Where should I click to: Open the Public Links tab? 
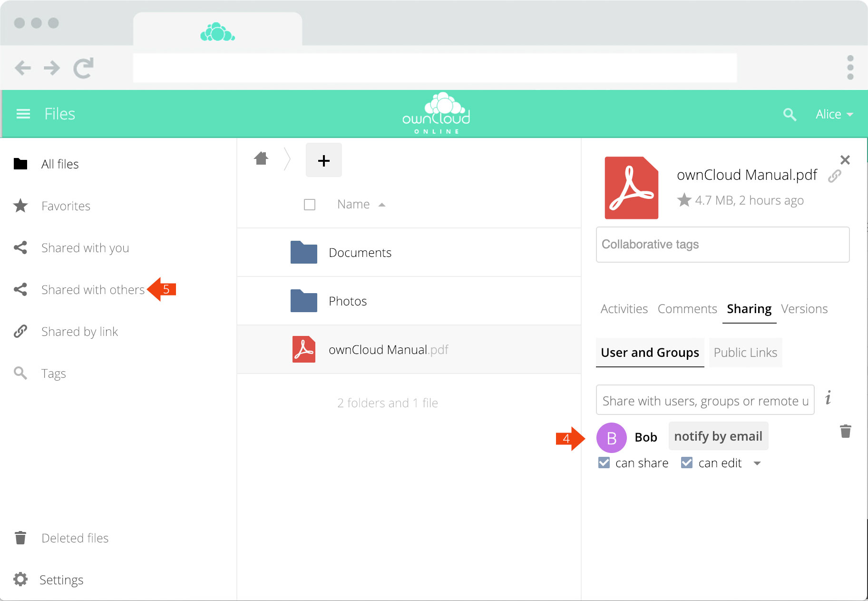[745, 353]
